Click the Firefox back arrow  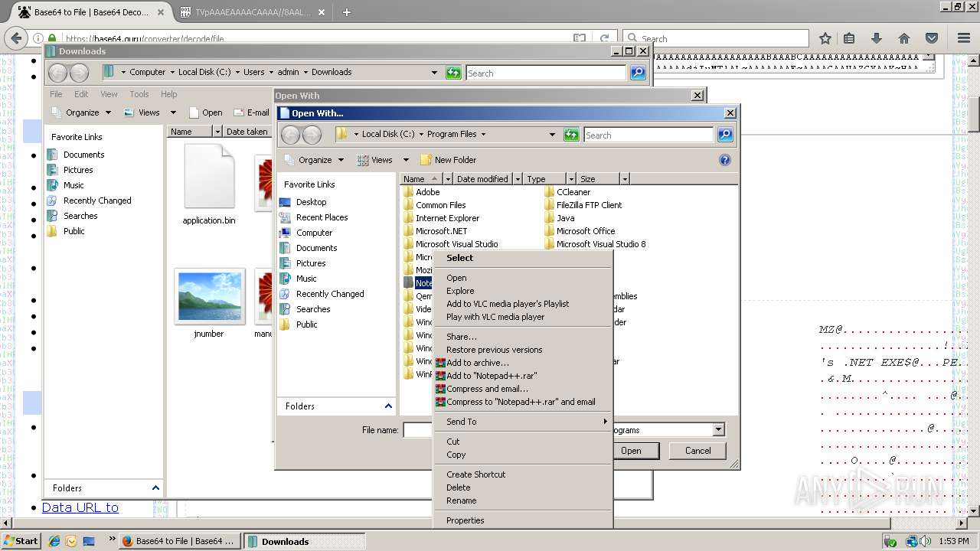tap(15, 37)
